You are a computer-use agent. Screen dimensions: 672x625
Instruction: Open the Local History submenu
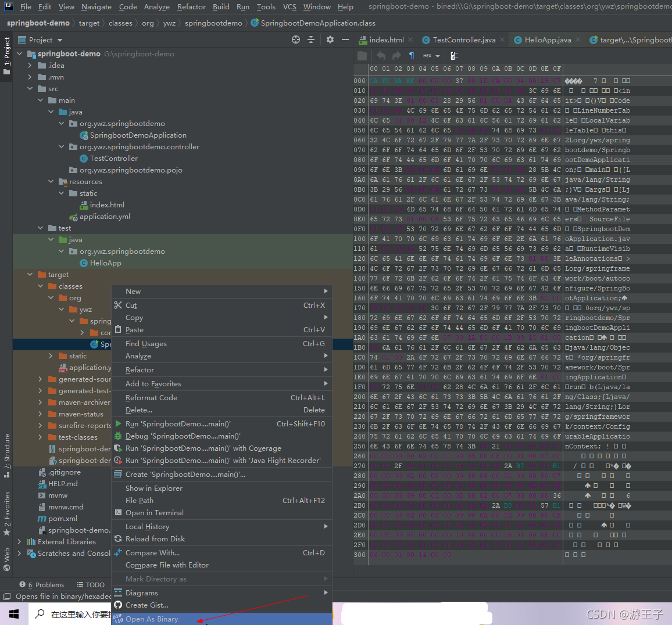point(221,527)
